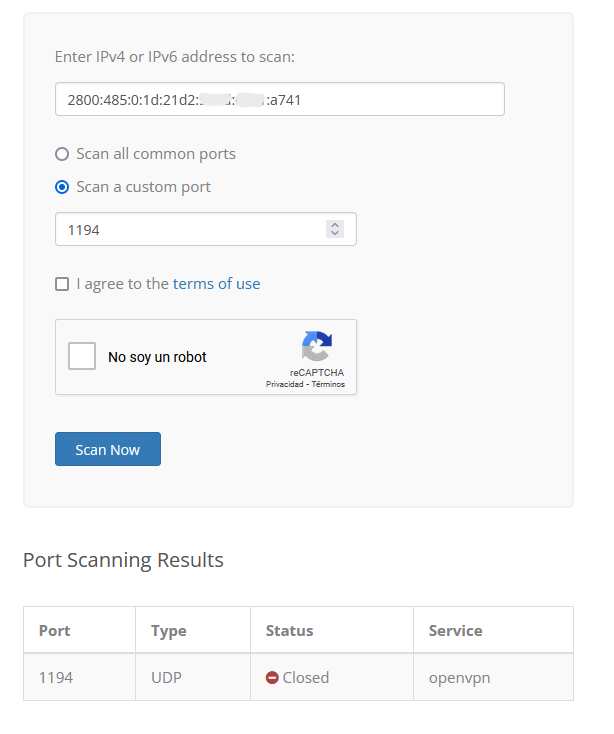This screenshot has height=734, width=614.
Task: Tick the No soy un robot checkbox
Action: (82, 356)
